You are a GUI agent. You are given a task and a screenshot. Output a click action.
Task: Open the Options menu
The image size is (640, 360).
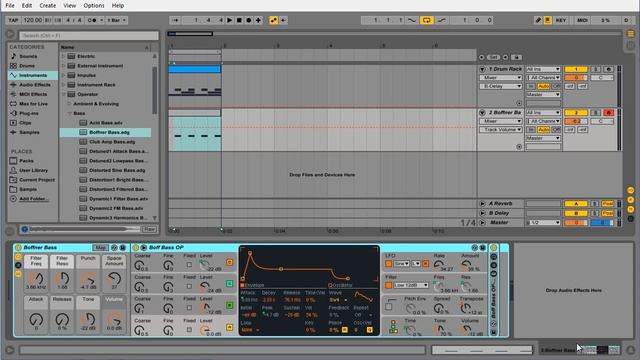point(94,5)
